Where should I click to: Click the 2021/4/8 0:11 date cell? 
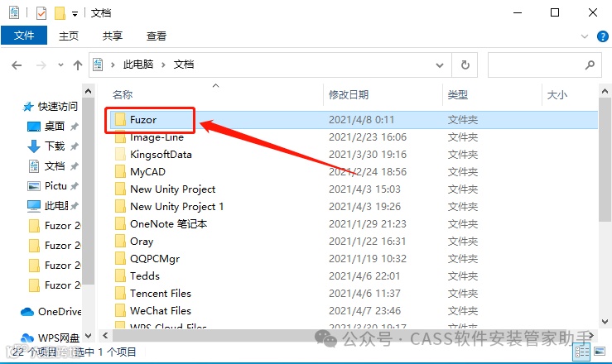[361, 120]
